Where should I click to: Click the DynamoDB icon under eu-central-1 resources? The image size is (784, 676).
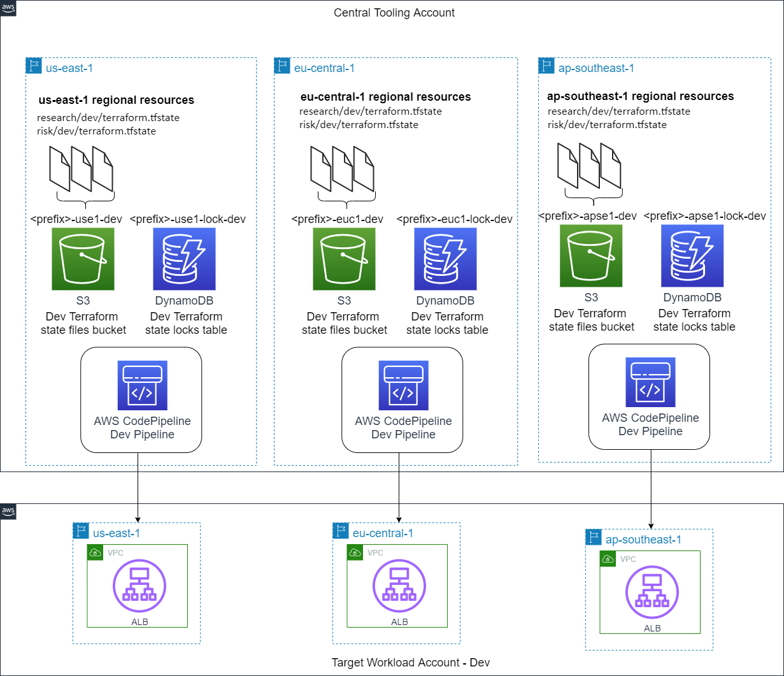tap(445, 259)
